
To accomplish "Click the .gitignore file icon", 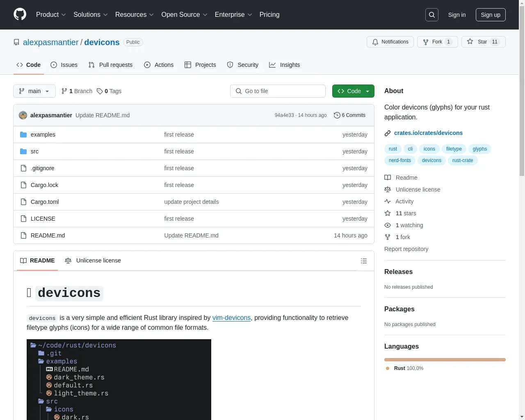I will pyautogui.click(x=23, y=168).
